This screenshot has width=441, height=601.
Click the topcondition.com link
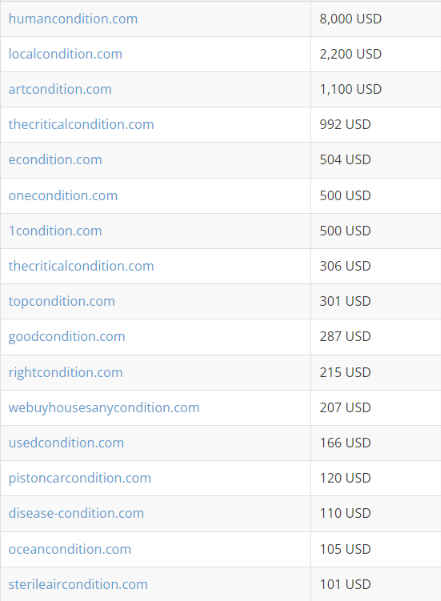62,301
